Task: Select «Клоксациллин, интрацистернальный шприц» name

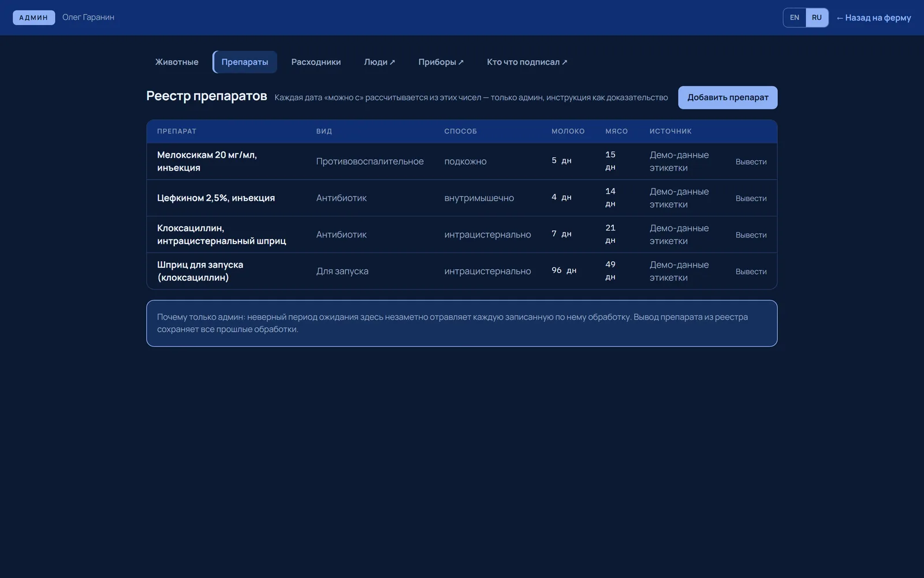Action: point(222,234)
